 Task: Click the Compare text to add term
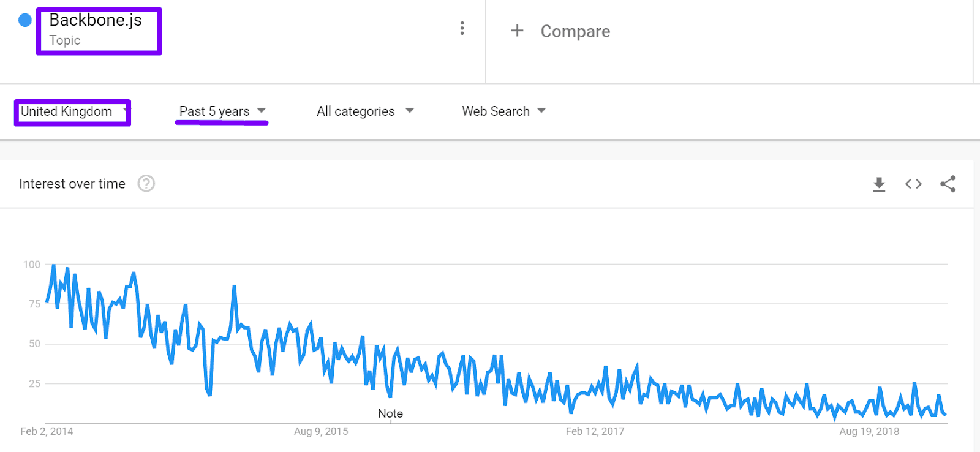click(x=575, y=31)
